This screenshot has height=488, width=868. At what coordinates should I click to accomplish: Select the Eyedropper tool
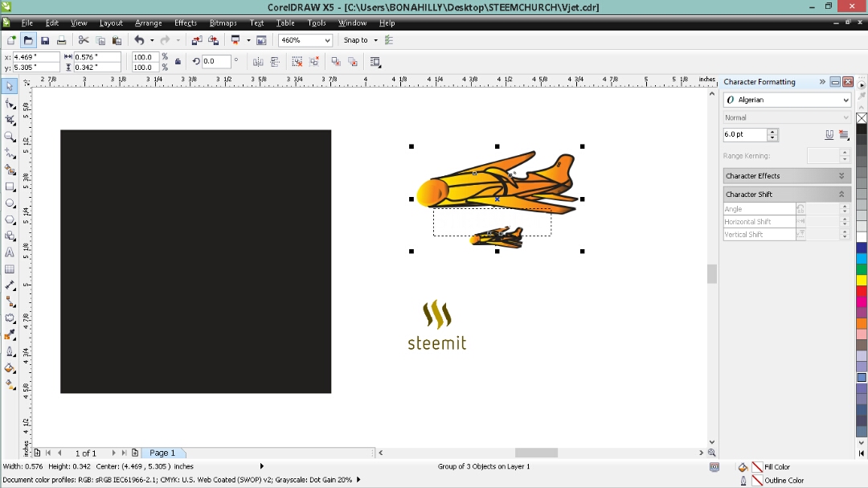click(x=10, y=335)
